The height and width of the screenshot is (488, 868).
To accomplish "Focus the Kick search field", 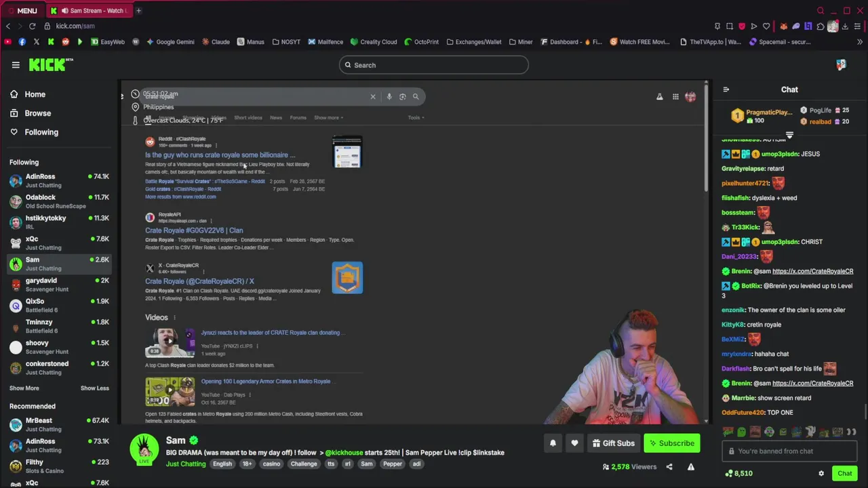I will click(x=434, y=65).
